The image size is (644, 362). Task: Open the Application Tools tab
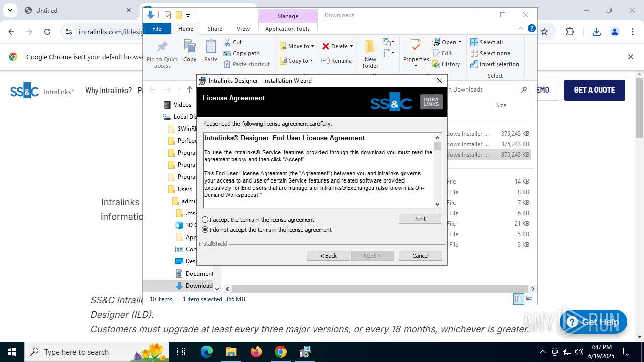(x=287, y=29)
